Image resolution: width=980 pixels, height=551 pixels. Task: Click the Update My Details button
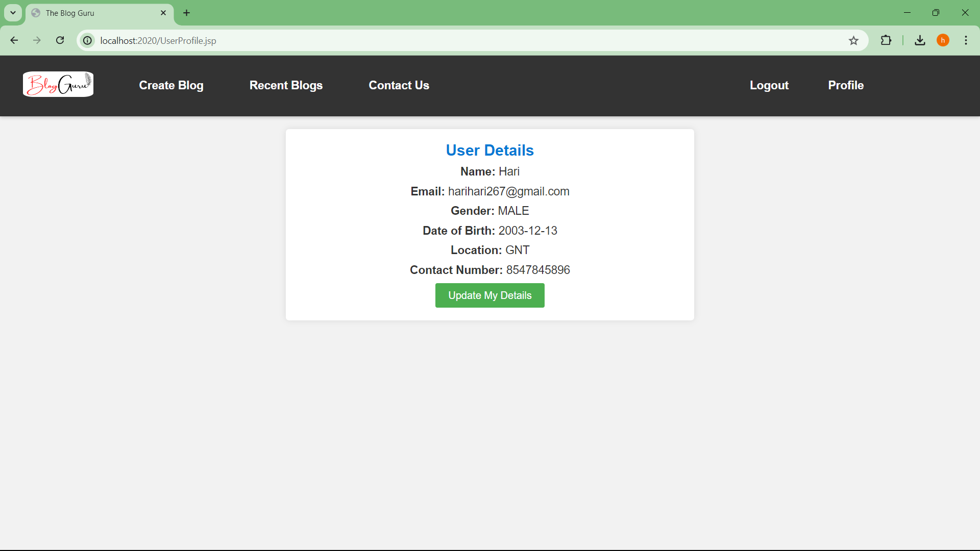coord(490,295)
